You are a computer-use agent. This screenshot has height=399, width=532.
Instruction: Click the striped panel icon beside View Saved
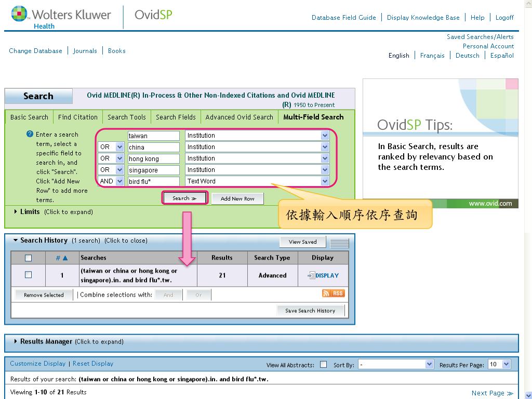pos(339,243)
